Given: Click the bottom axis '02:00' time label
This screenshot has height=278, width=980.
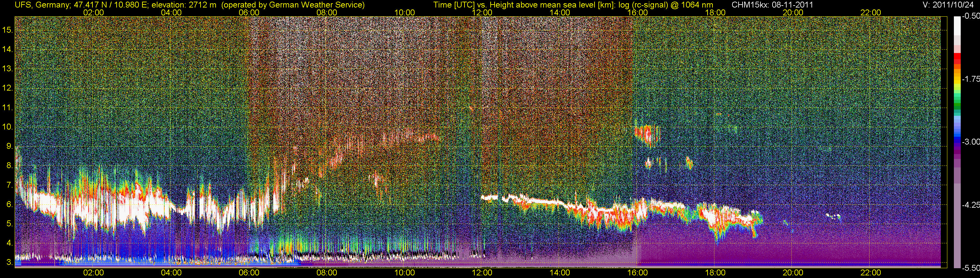Looking at the screenshot, I should point(93,273).
